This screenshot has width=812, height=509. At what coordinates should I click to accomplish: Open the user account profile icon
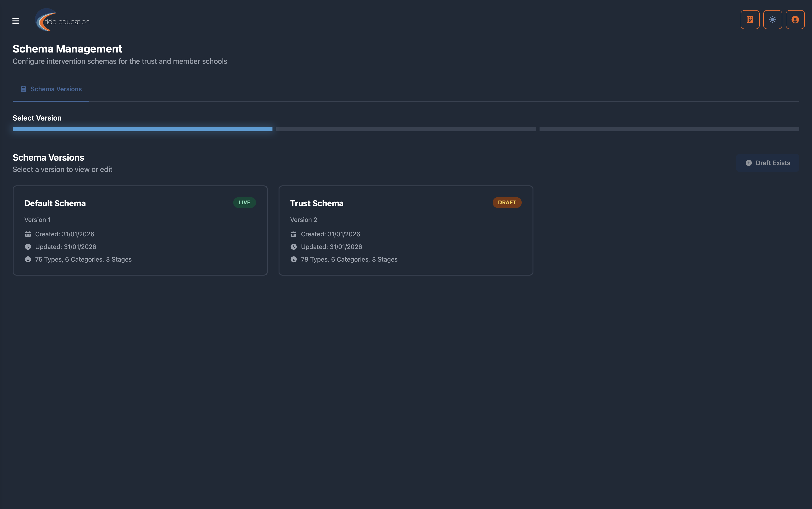[x=795, y=19]
